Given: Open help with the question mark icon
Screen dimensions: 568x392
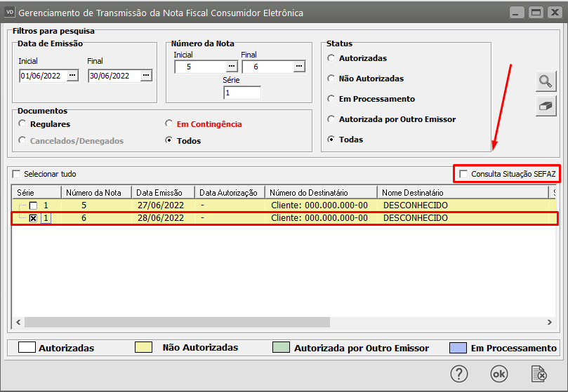Looking at the screenshot, I should click(x=458, y=374).
